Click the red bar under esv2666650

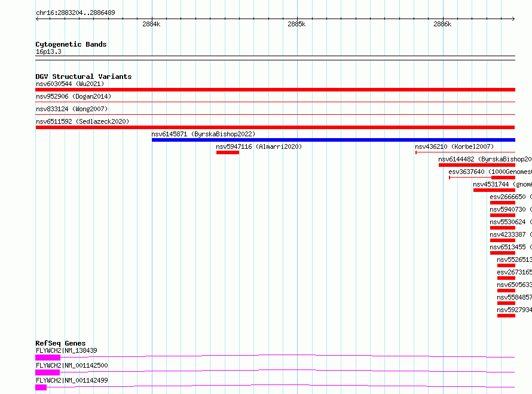click(x=503, y=203)
